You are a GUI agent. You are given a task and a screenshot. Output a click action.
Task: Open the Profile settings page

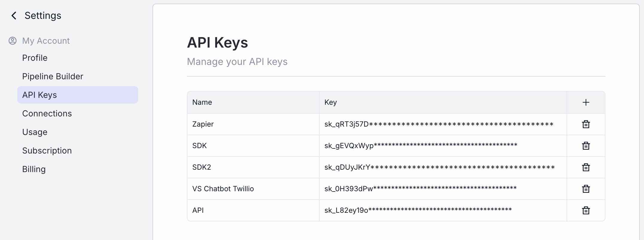[x=78, y=58]
